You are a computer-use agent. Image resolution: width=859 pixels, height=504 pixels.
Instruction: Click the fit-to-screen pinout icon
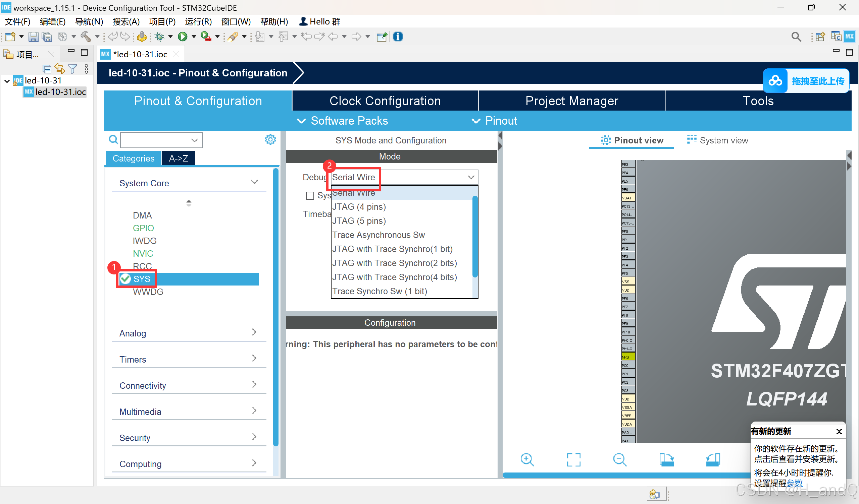(573, 460)
